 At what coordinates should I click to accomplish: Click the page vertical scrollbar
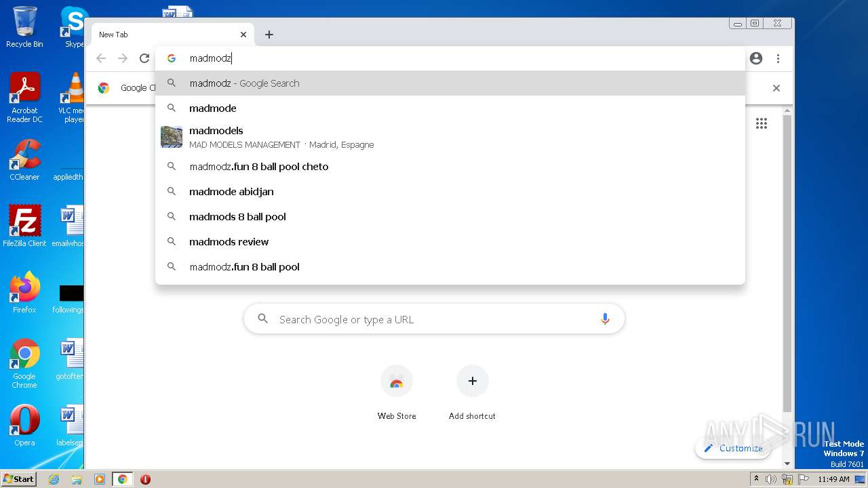[x=787, y=264]
